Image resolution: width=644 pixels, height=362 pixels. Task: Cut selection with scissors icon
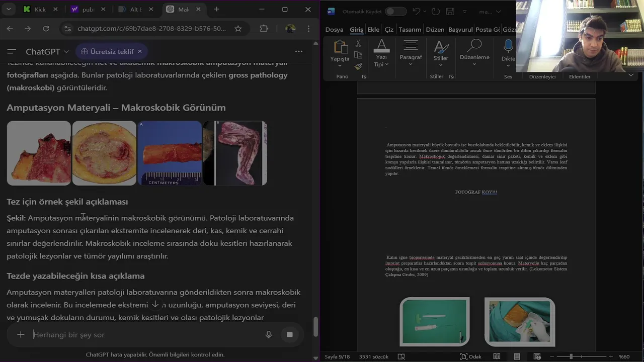click(x=358, y=44)
